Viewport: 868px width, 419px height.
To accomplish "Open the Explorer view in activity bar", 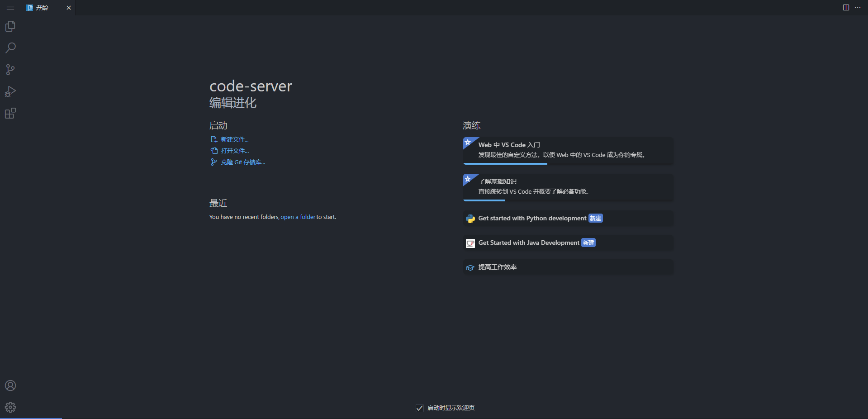I will [10, 26].
